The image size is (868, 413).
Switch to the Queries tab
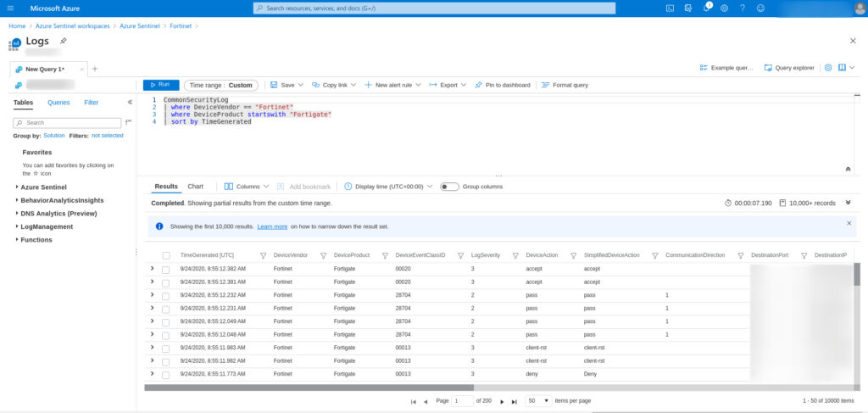click(58, 103)
